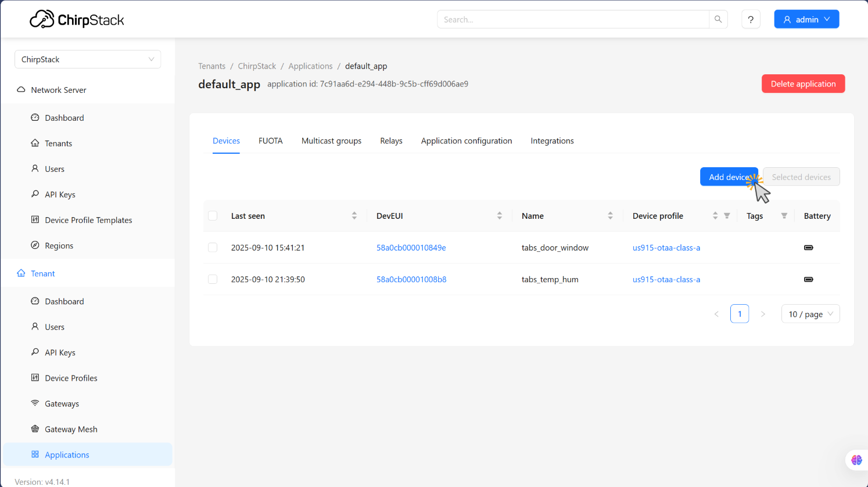The image size is (868, 487).
Task: Open device 58a0cb00001008b8 link
Action: pos(411,279)
